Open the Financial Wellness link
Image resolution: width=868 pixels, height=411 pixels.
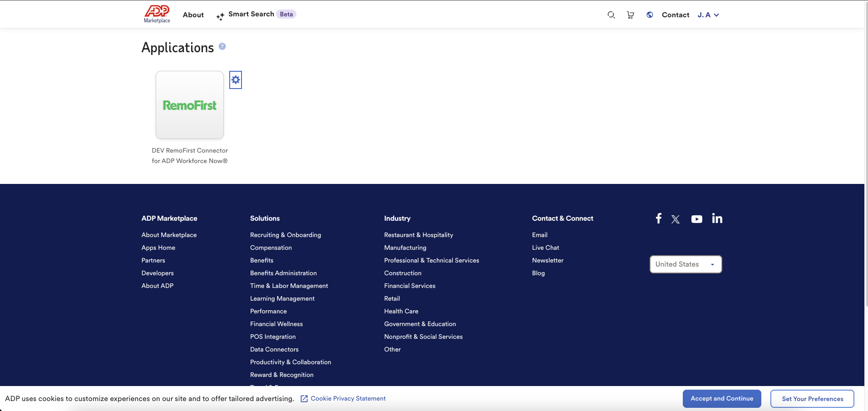point(276,324)
